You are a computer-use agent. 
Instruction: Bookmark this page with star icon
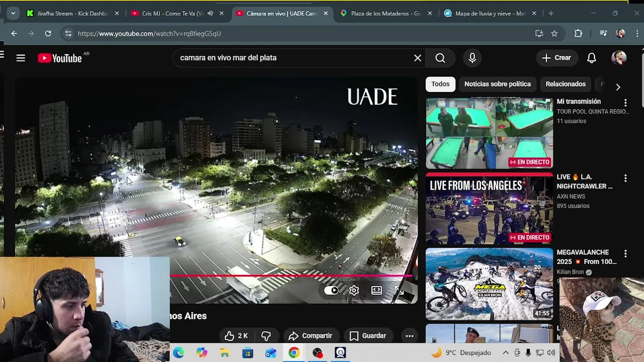pos(554,33)
